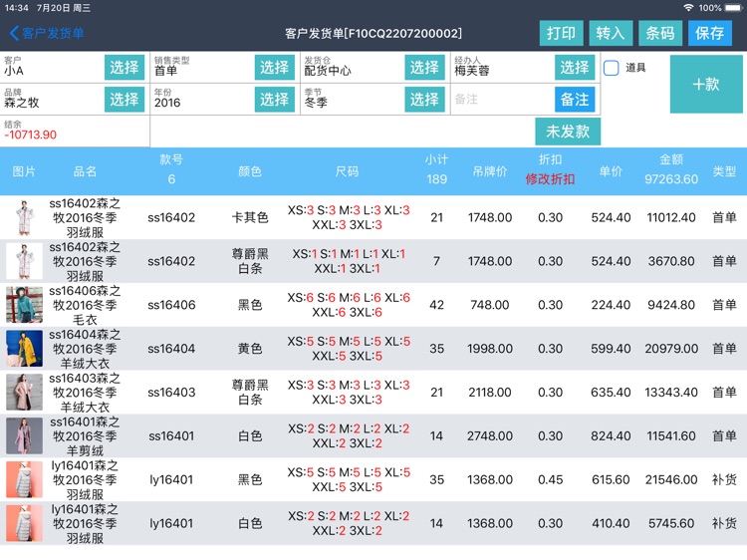Click subtotal 42 cell

point(436,305)
